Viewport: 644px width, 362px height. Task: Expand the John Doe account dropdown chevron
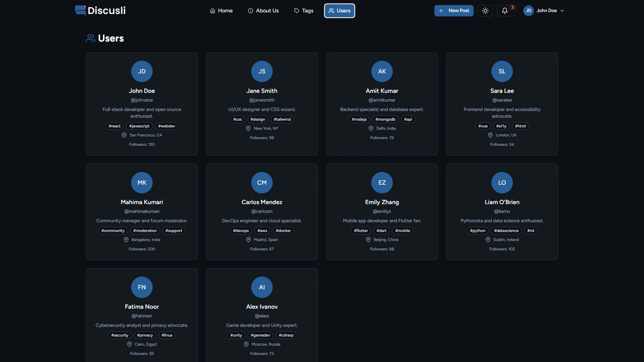562,11
